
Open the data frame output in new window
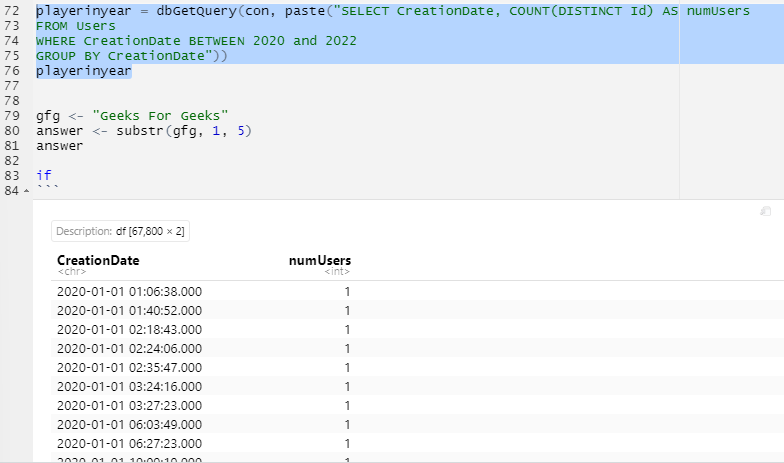765,212
